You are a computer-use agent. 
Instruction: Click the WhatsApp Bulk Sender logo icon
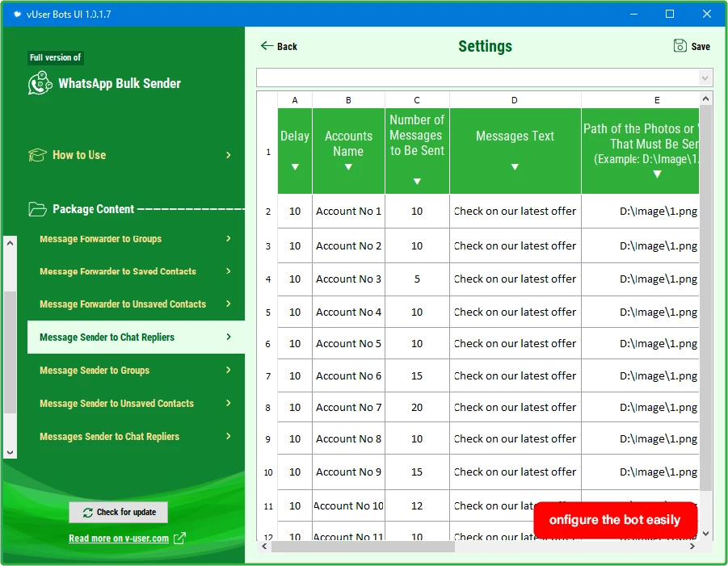tap(40, 83)
